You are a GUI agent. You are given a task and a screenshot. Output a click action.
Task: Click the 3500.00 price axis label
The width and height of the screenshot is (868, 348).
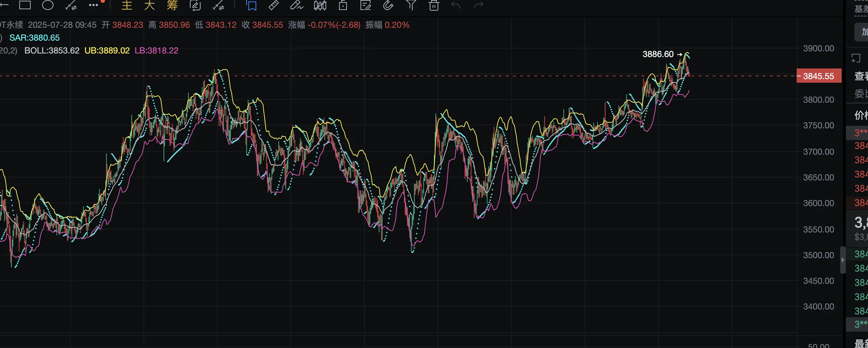(x=818, y=255)
